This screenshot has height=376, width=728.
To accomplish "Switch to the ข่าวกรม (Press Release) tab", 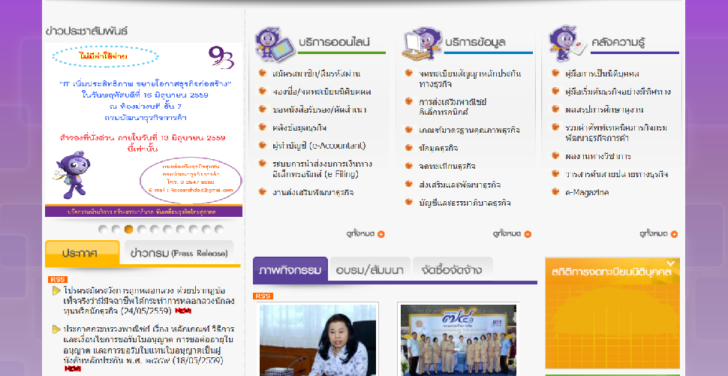I will click(179, 253).
